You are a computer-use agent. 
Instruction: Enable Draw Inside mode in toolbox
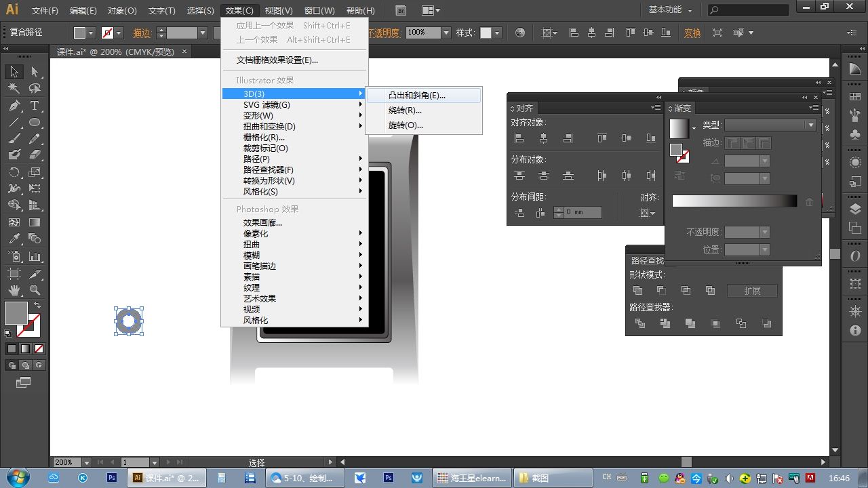click(39, 365)
